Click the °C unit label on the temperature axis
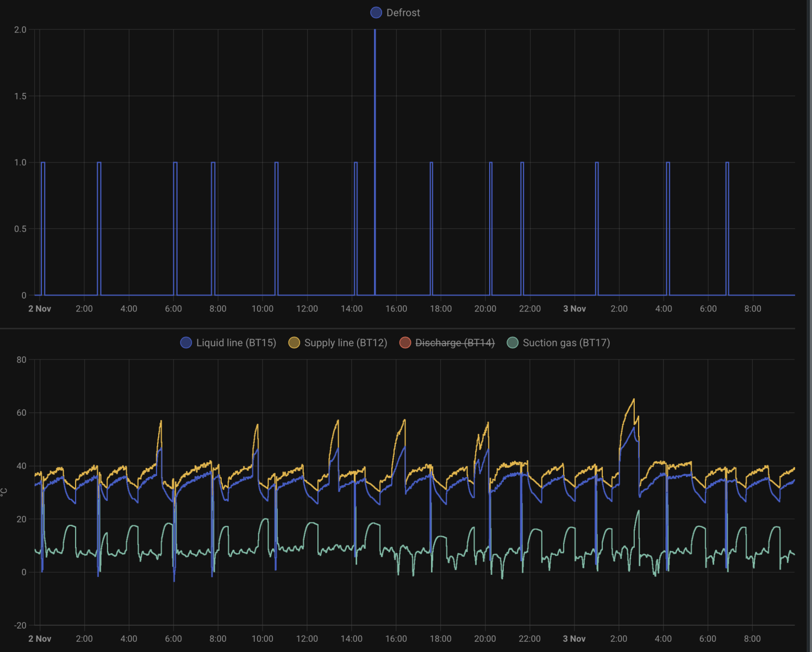 4,492
